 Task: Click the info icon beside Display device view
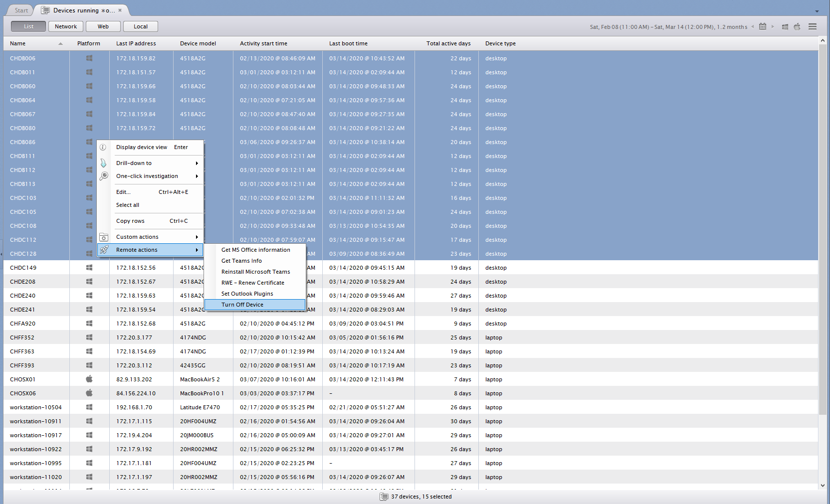click(x=103, y=147)
